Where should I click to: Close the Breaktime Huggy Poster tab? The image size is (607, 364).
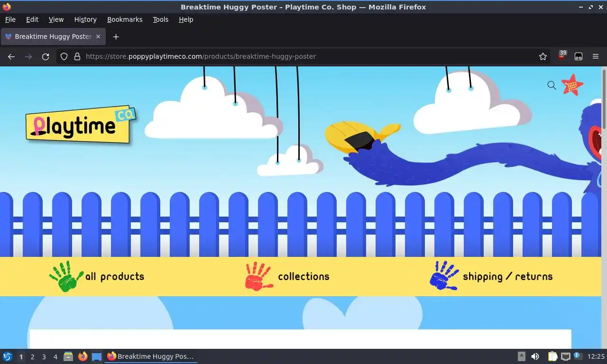[98, 36]
